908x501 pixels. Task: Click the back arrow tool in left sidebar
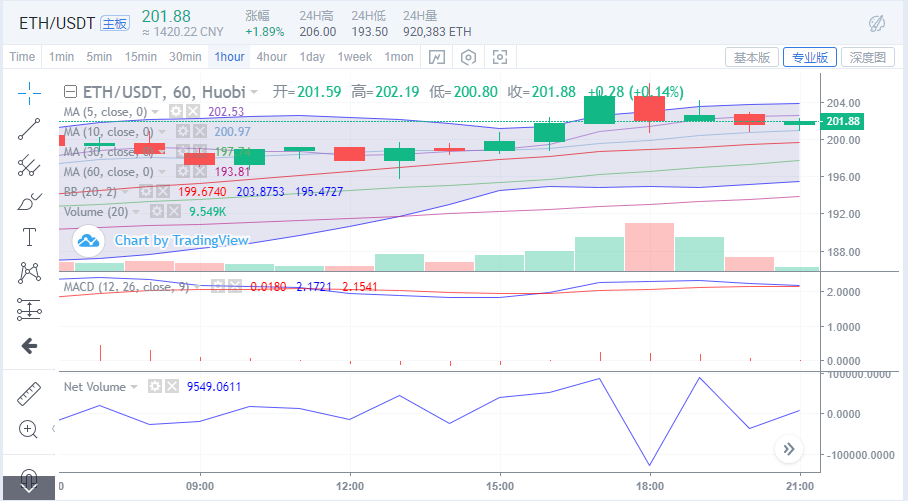[x=29, y=346]
